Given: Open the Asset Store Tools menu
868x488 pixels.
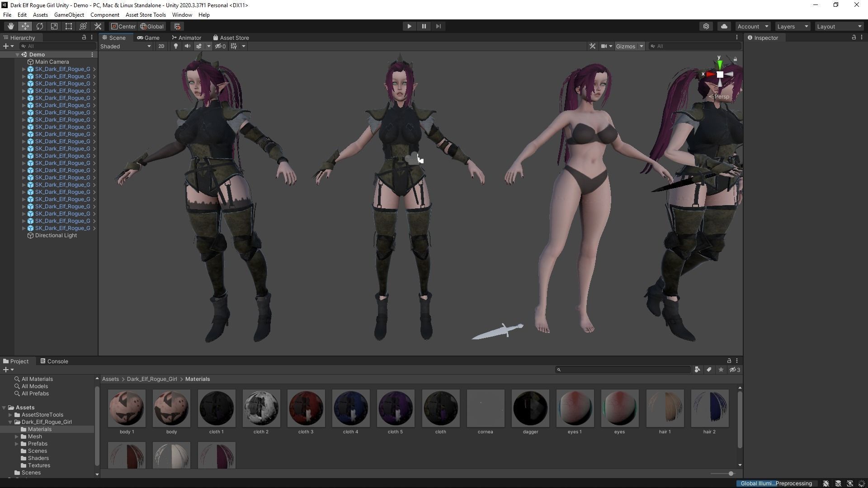Looking at the screenshot, I should pyautogui.click(x=146, y=14).
